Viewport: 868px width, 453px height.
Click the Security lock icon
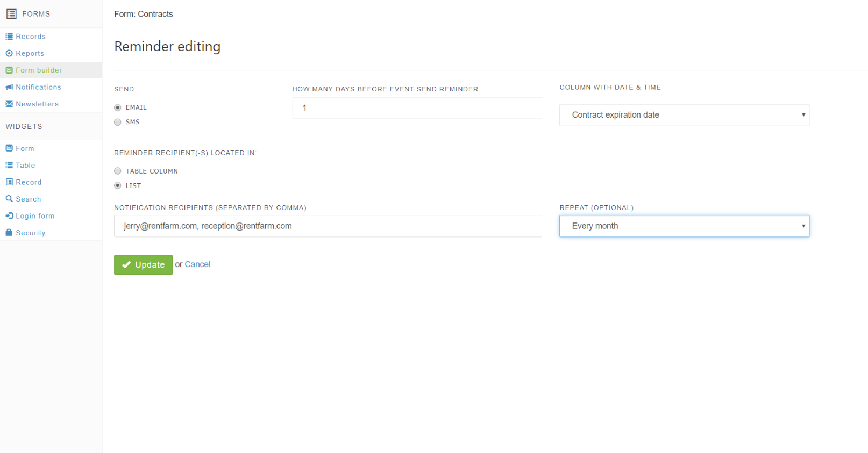point(9,233)
